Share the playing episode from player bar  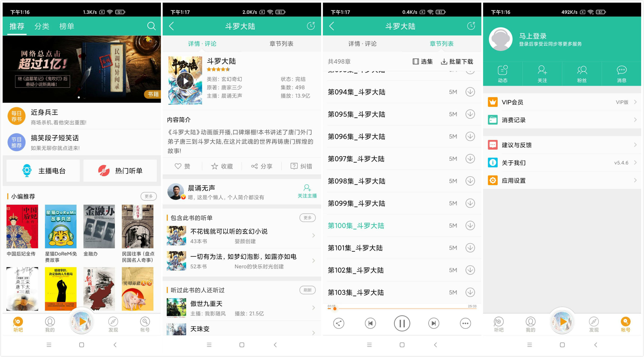pyautogui.click(x=339, y=323)
